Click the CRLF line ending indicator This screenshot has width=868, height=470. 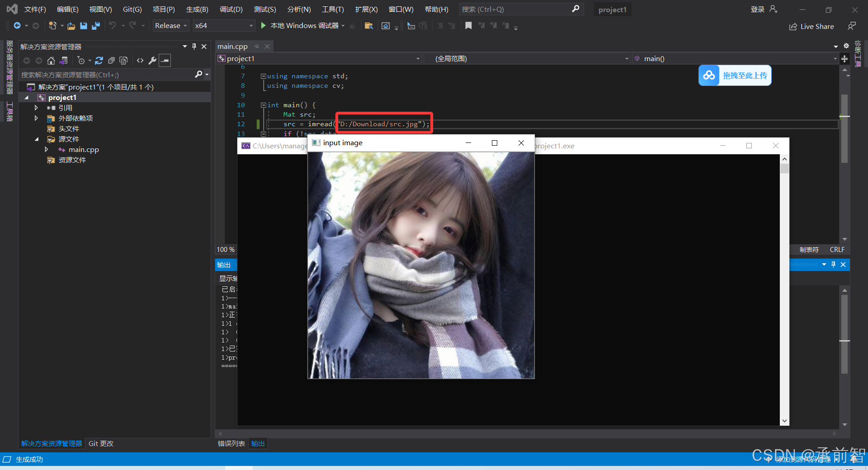pyautogui.click(x=837, y=250)
